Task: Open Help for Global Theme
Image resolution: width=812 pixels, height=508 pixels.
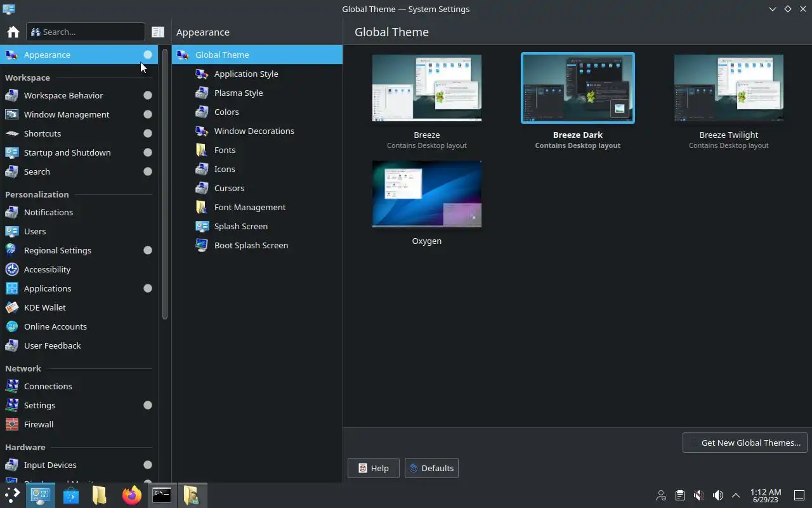Action: 373,468
